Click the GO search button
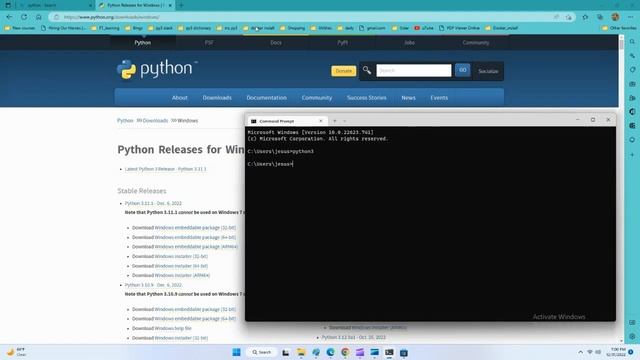Screen dimensions: 640x360 tap(462, 70)
